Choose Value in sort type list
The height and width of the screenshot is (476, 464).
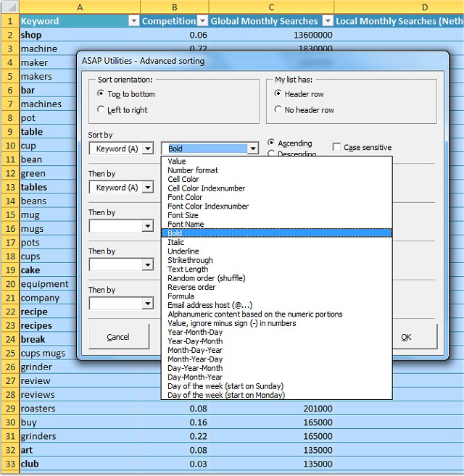click(x=276, y=161)
